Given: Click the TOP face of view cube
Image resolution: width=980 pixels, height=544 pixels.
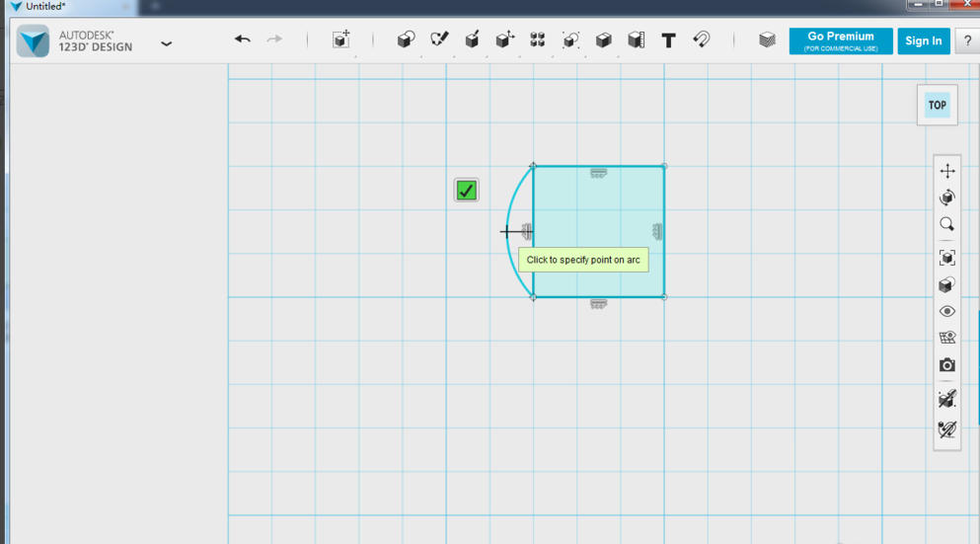Looking at the screenshot, I should [937, 105].
